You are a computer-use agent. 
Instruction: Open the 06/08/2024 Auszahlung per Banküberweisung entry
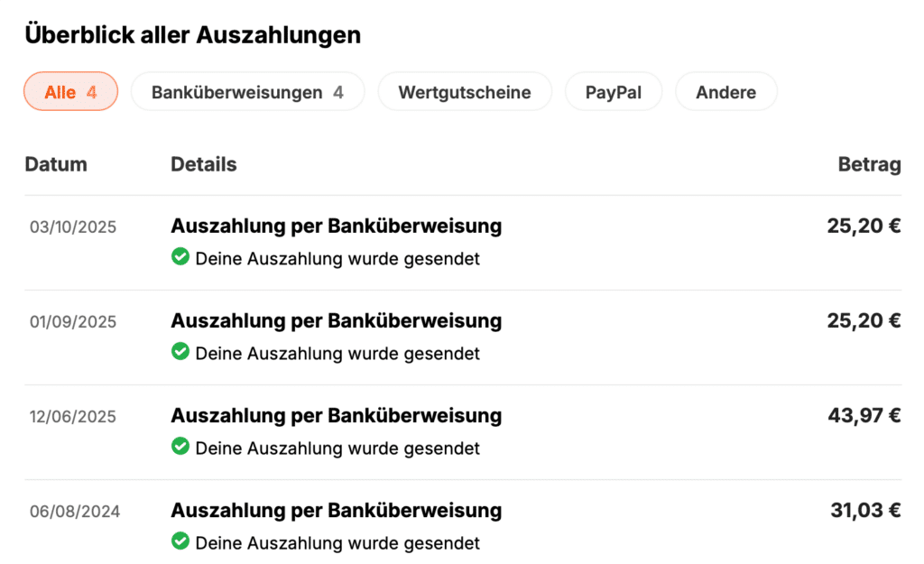coord(336,511)
